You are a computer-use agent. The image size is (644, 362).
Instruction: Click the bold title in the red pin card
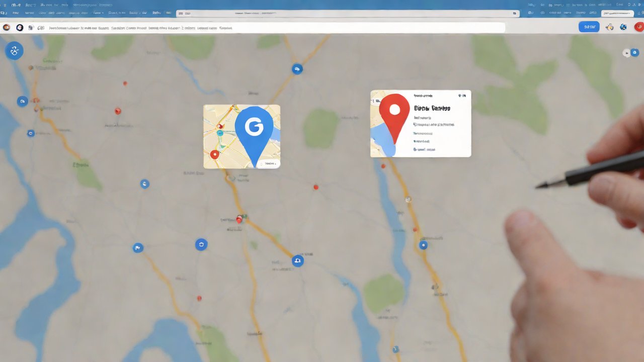coord(432,108)
